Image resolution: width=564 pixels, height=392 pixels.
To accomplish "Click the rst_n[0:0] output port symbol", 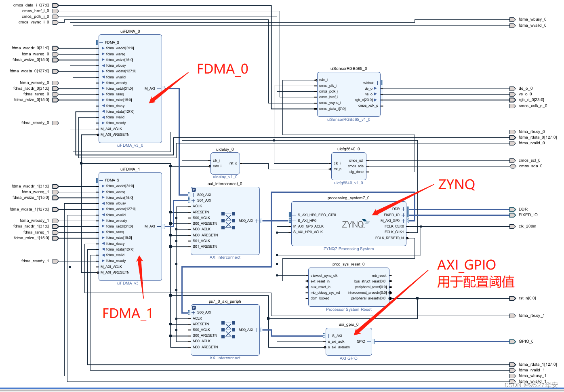I will pos(512,298).
